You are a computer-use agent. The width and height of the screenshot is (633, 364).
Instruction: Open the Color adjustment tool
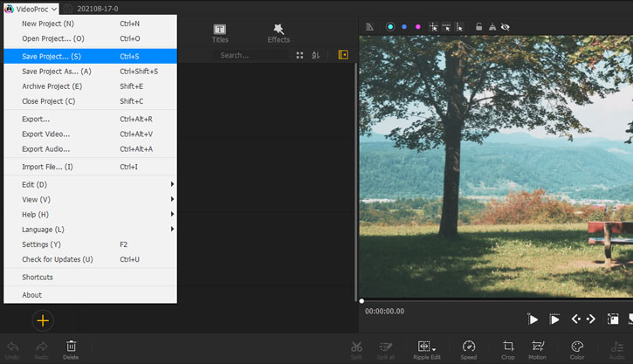pos(577,347)
